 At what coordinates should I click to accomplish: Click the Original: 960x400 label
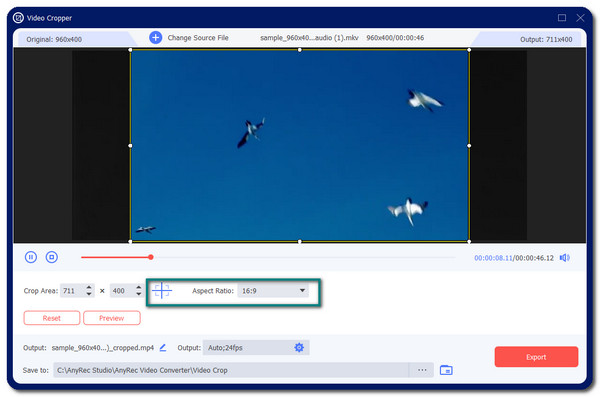click(x=54, y=39)
